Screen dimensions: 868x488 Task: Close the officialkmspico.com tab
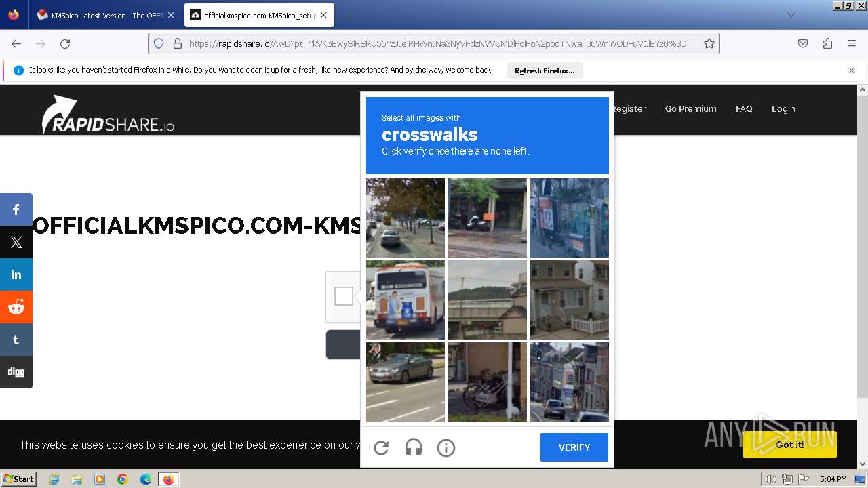coord(323,15)
